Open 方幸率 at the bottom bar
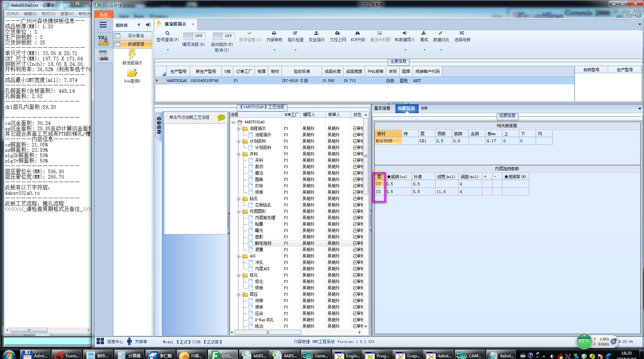 point(137,342)
